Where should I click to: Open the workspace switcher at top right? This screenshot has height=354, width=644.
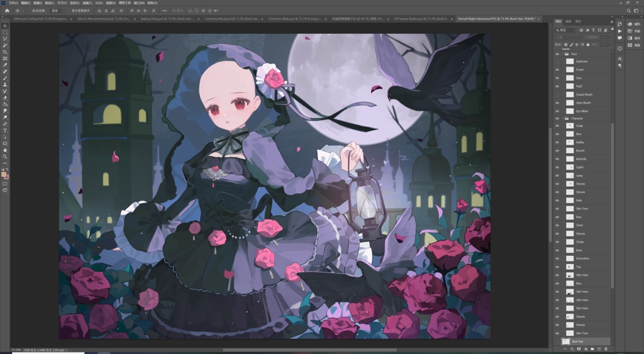(636, 11)
